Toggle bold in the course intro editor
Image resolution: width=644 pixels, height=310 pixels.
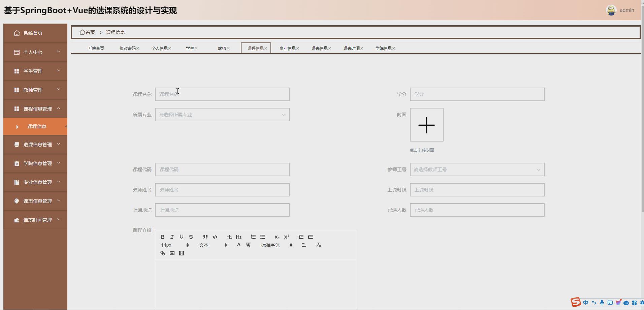click(x=163, y=237)
